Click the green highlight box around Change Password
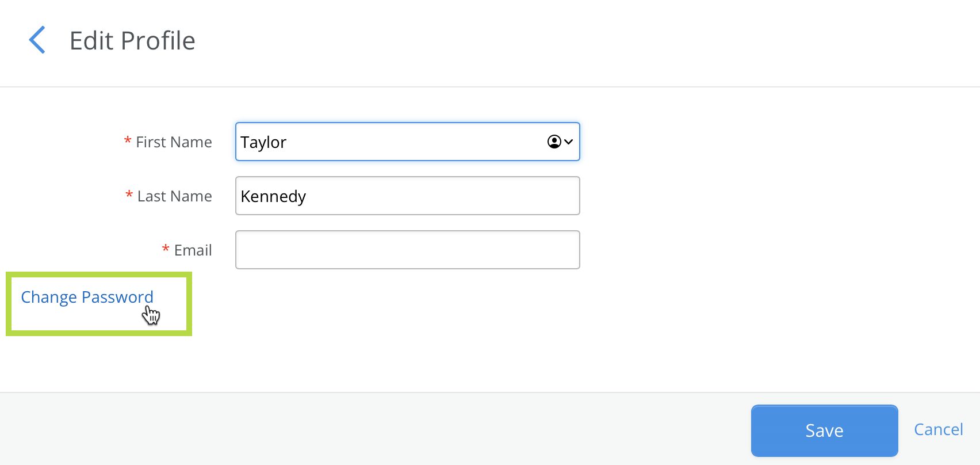The height and width of the screenshot is (465, 980). (99, 304)
